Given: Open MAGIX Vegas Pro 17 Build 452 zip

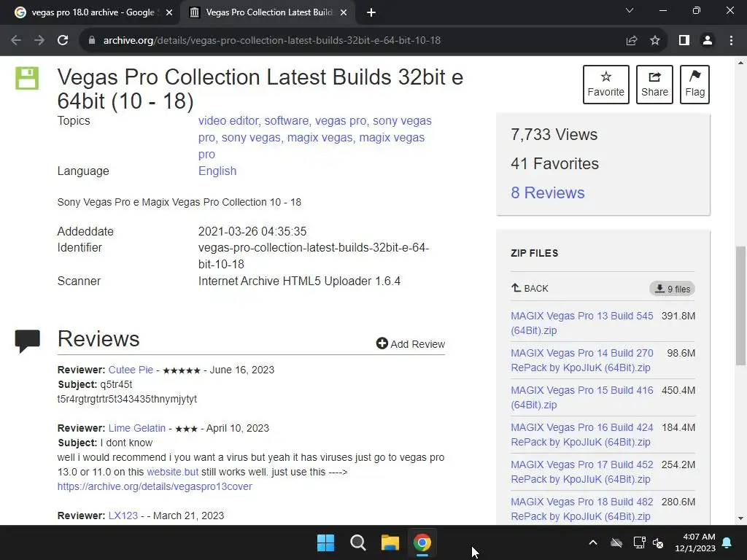Looking at the screenshot, I should [581, 472].
